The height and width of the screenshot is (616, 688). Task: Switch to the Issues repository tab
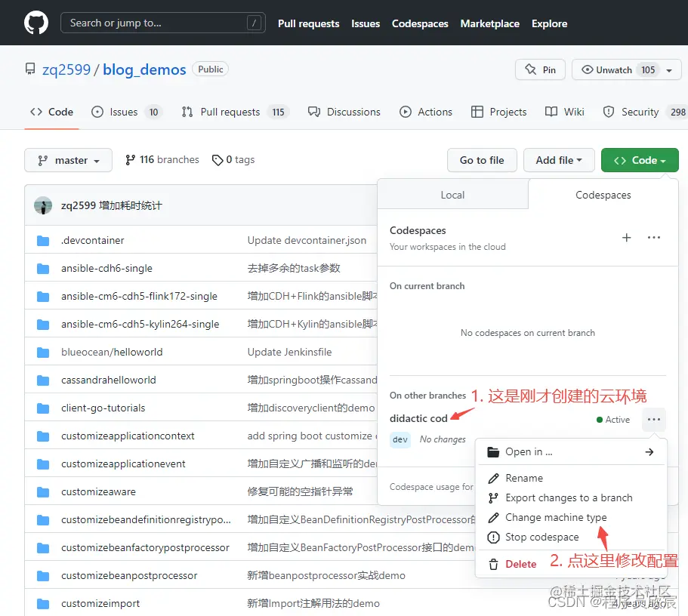tap(126, 112)
